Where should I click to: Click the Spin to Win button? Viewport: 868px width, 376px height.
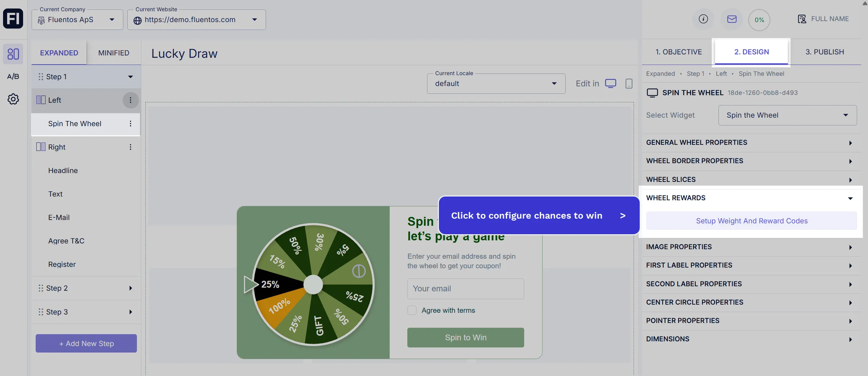tap(465, 338)
